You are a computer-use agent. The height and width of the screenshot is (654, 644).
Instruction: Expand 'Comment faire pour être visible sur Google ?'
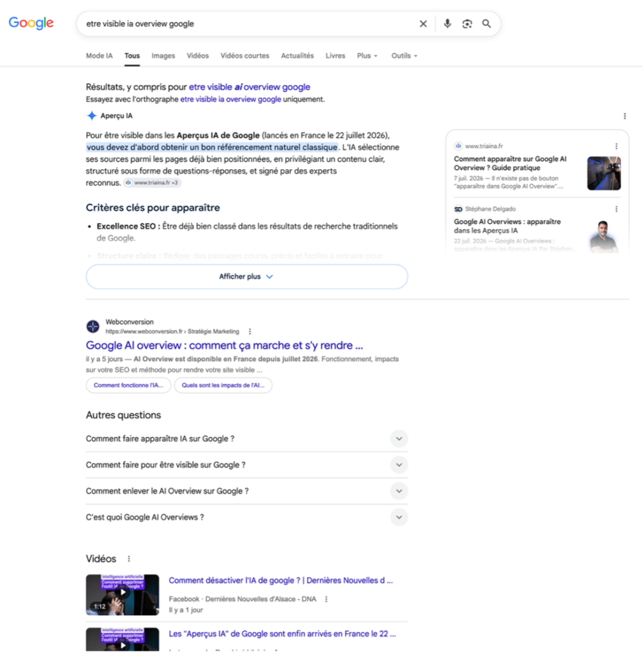(x=247, y=466)
